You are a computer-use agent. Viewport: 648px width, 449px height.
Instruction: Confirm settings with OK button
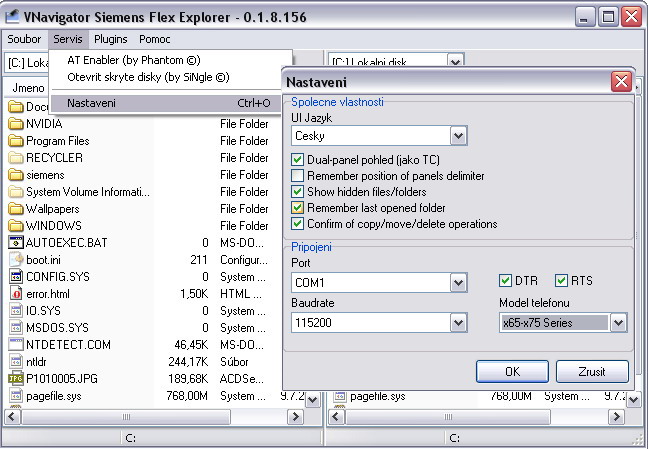pos(512,371)
